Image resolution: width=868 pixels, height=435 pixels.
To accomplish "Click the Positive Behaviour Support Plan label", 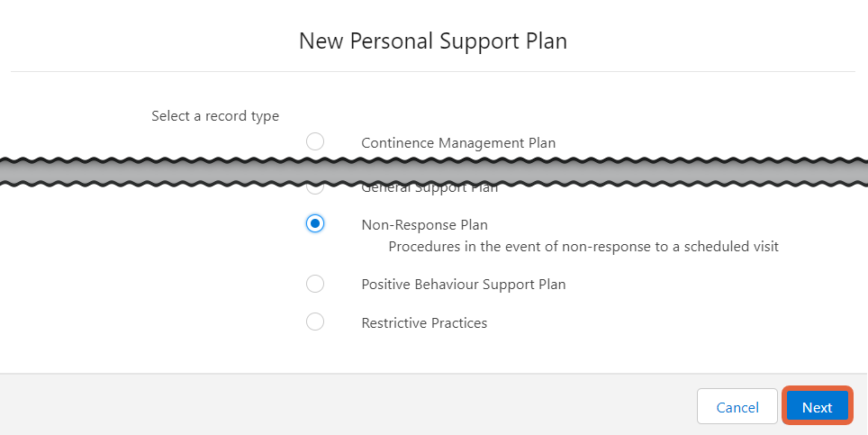I will pos(464,285).
